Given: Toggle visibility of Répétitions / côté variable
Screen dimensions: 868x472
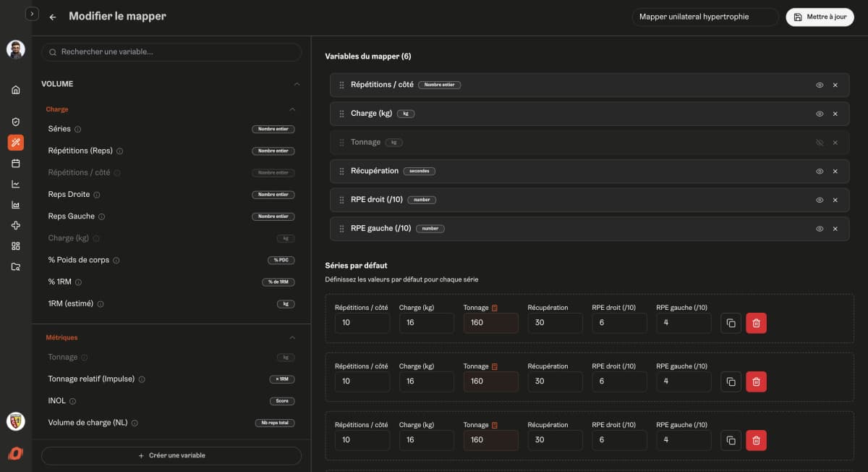Looking at the screenshot, I should 820,85.
